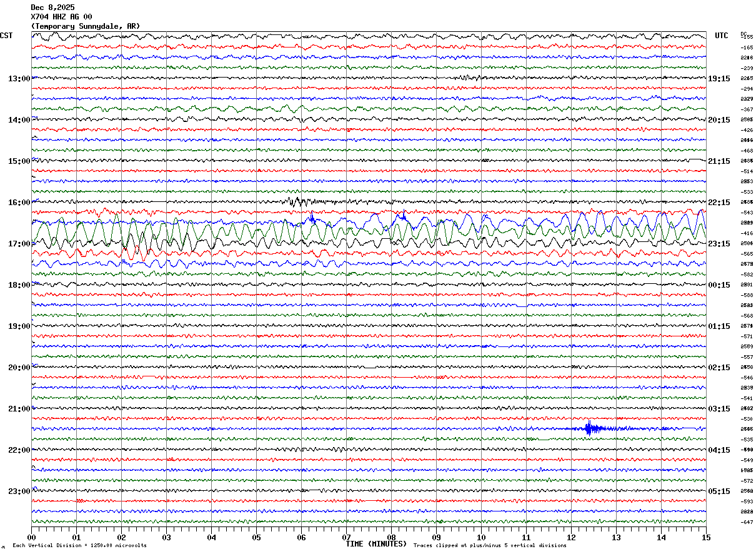The width and height of the screenshot is (756, 554).
Task: Click the 05:15 UTC time label
Action: (x=719, y=491)
